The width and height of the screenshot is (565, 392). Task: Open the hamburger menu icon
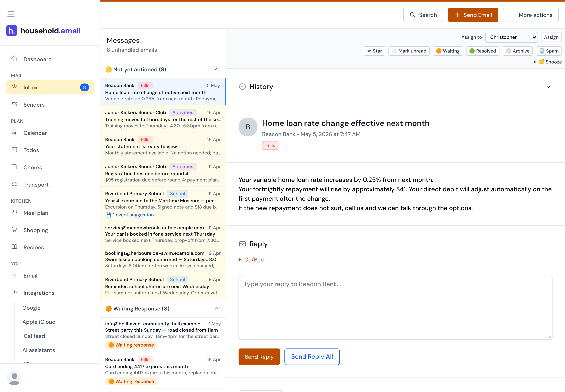[11, 14]
